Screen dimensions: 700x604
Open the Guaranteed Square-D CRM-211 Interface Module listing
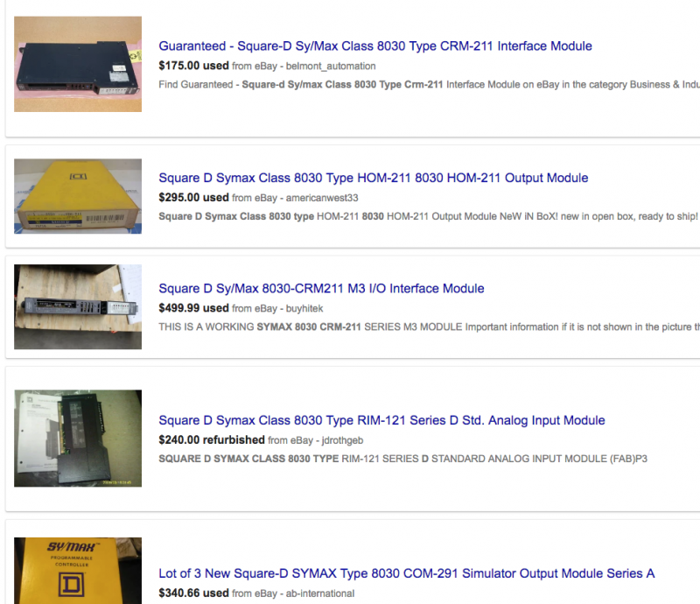[x=375, y=46]
